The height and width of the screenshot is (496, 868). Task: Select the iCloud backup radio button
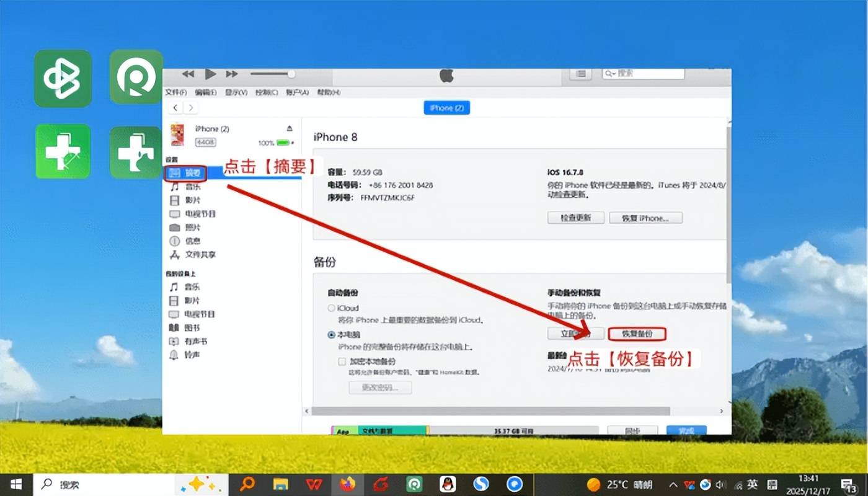pyautogui.click(x=332, y=308)
